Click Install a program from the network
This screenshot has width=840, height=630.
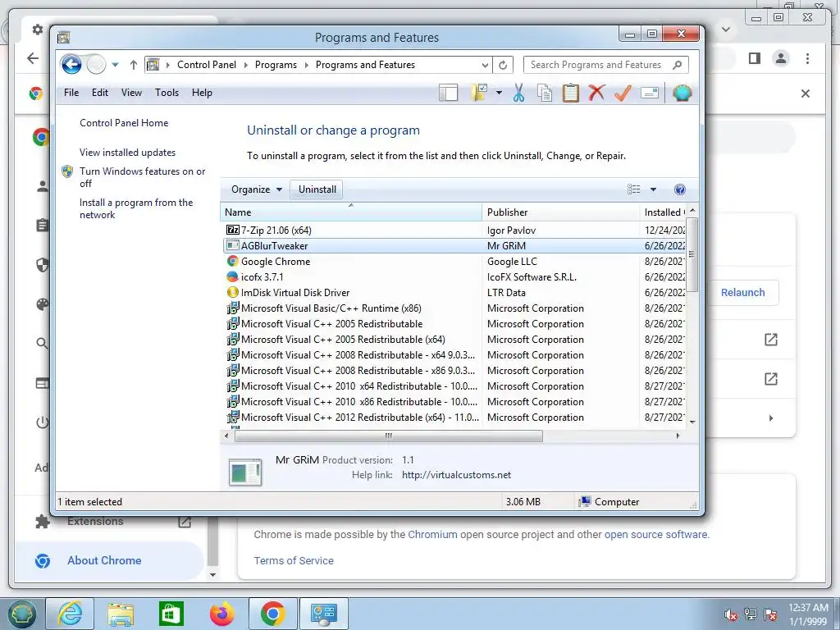136,208
